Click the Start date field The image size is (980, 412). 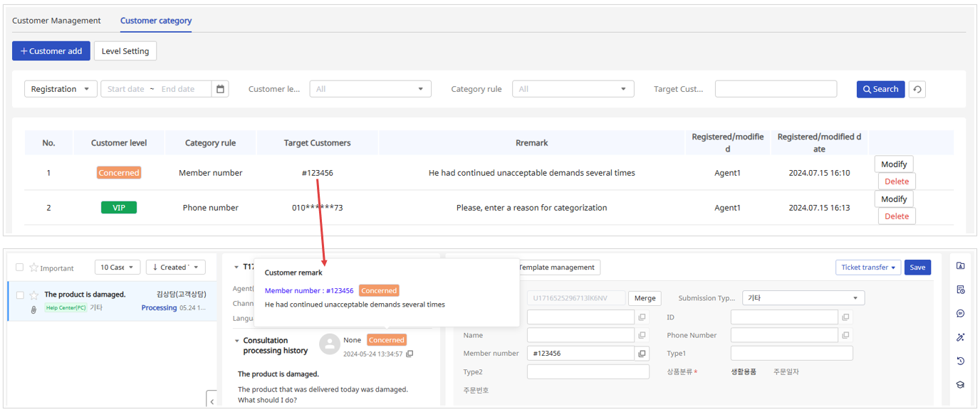pos(126,89)
